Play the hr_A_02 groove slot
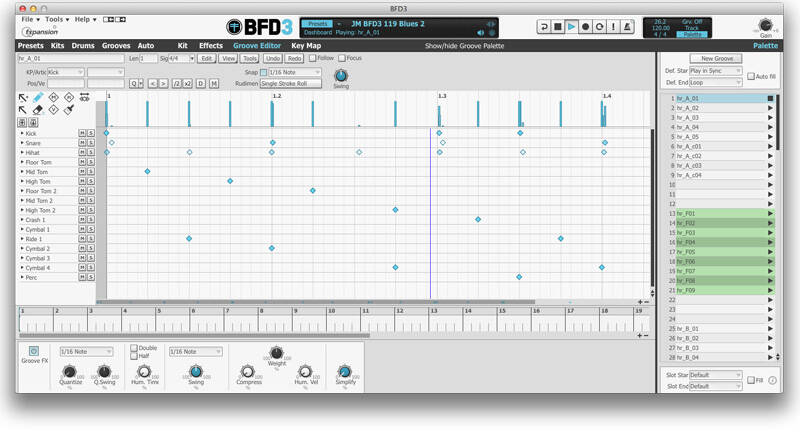The height and width of the screenshot is (435, 800). 770,108
